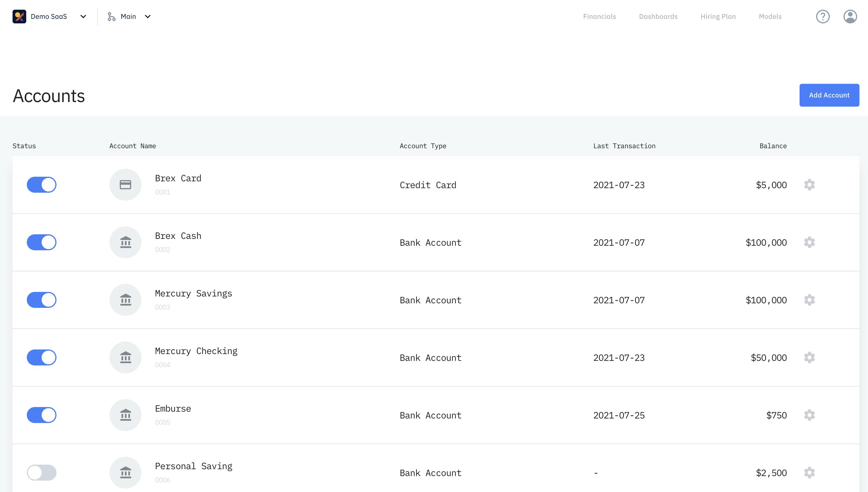
Task: Select the Emburse account name
Action: click(173, 409)
